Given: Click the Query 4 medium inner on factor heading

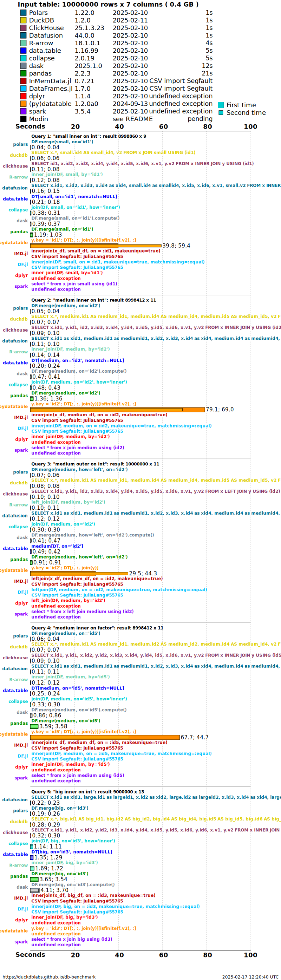Looking at the screenshot, I should [x=97, y=628].
